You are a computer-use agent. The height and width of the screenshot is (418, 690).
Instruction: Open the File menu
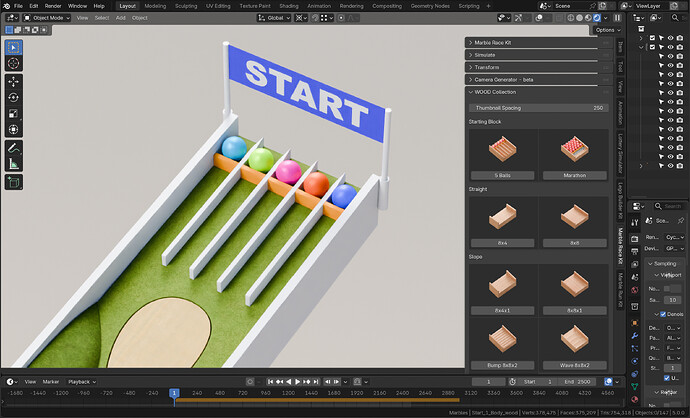pyautogui.click(x=18, y=6)
